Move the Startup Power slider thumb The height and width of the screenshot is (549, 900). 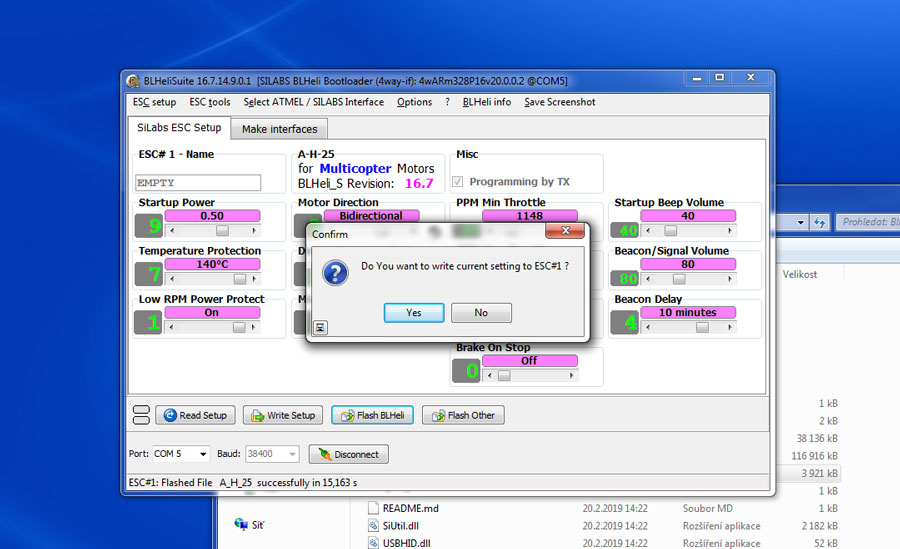(222, 231)
